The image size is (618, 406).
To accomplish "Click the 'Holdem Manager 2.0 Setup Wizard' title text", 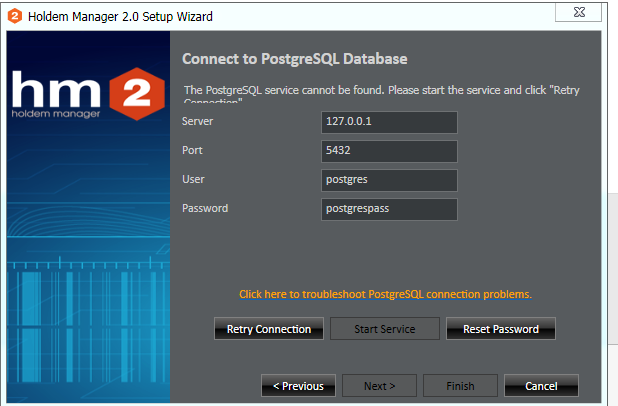I will tap(120, 17).
